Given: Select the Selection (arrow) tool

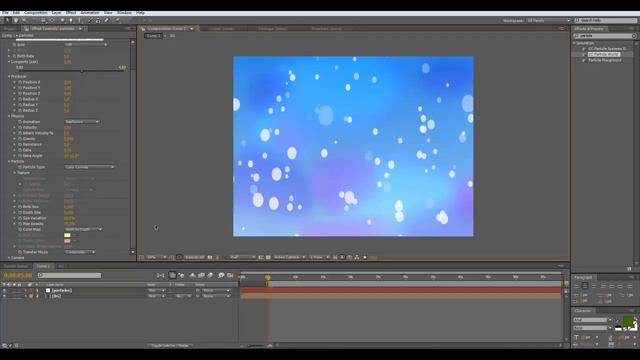Looking at the screenshot, I should tap(7, 20).
